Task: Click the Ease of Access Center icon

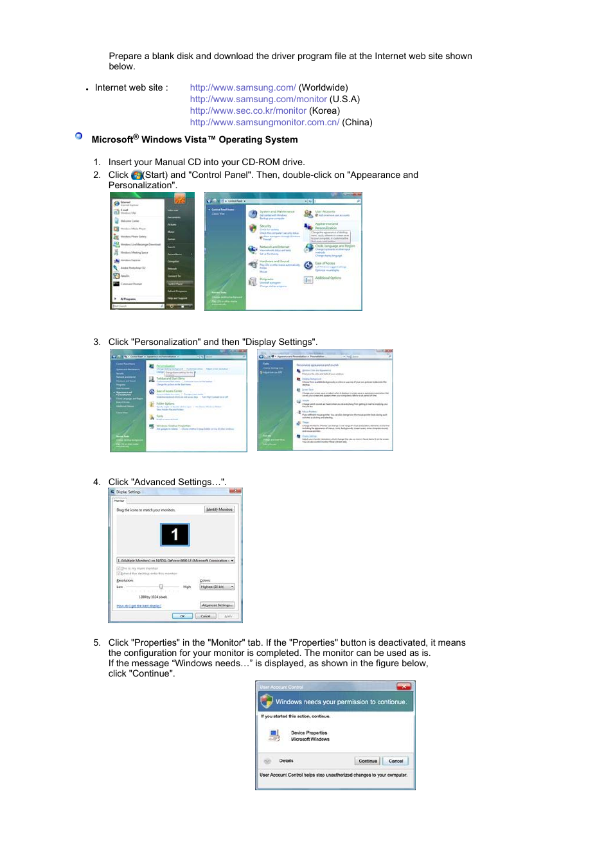Action: [152, 391]
